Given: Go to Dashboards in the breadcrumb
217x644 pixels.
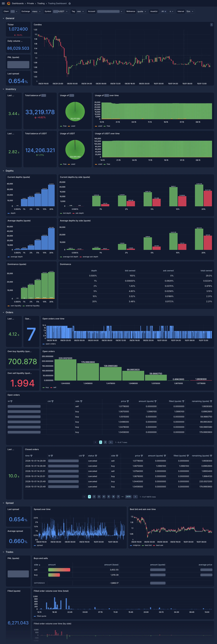Looking at the screenshot, I should [x=18, y=3].
